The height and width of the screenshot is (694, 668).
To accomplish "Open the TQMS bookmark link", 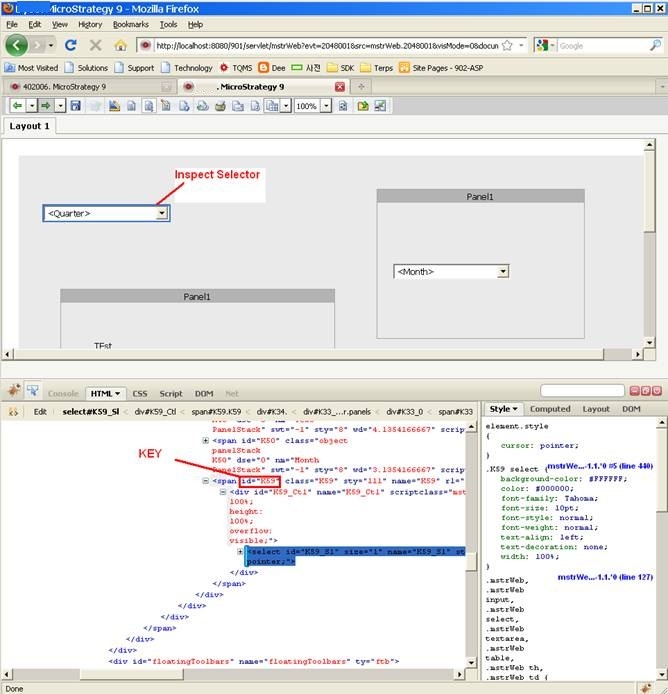I will pyautogui.click(x=237, y=68).
